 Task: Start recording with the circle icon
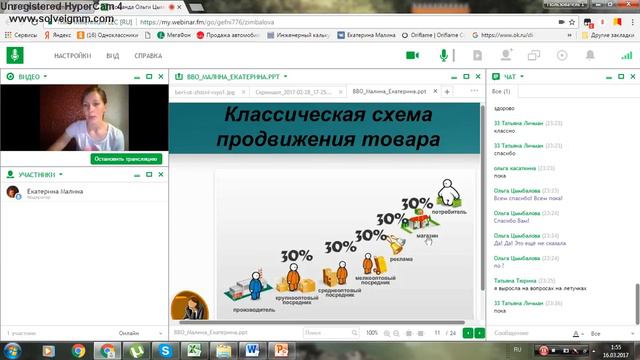click(562, 55)
